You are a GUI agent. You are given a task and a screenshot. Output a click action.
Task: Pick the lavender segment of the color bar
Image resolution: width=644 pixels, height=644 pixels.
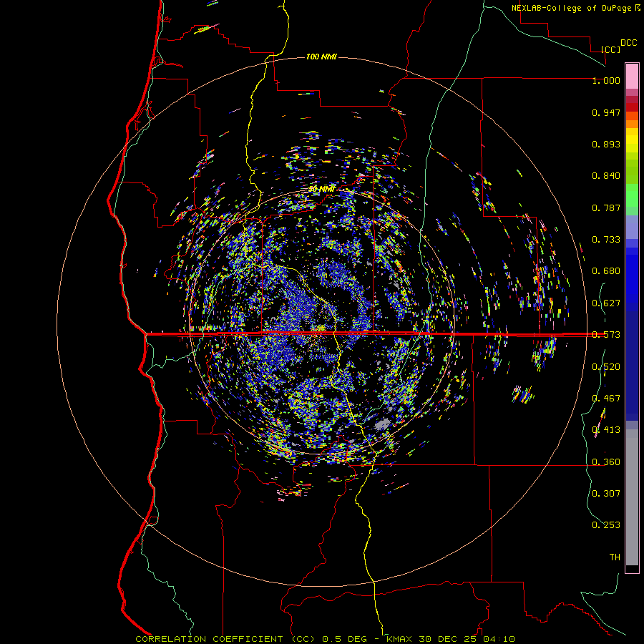click(632, 227)
